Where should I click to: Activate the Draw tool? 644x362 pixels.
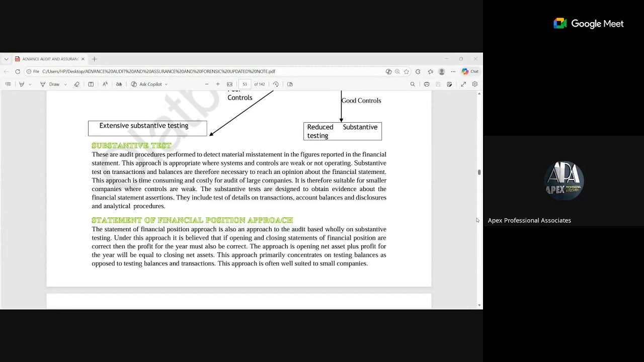[50, 84]
